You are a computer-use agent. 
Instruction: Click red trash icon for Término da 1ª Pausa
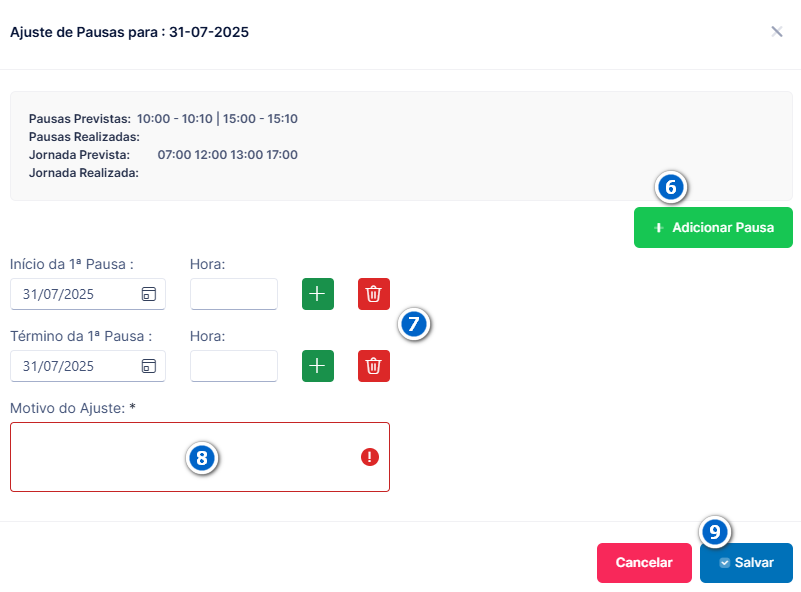tap(374, 366)
